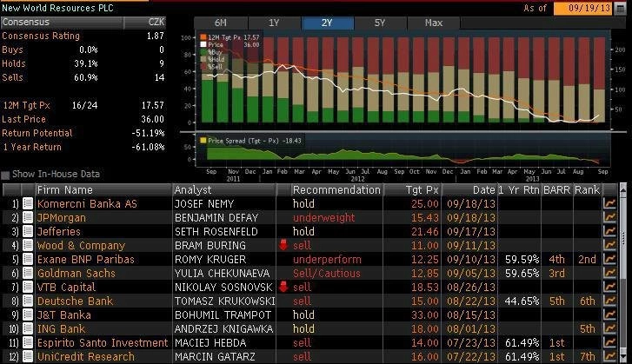Image resolution: width=632 pixels, height=364 pixels.
Task: Select analyst name YULIA CHEKUNAEVA
Action: tap(222, 274)
